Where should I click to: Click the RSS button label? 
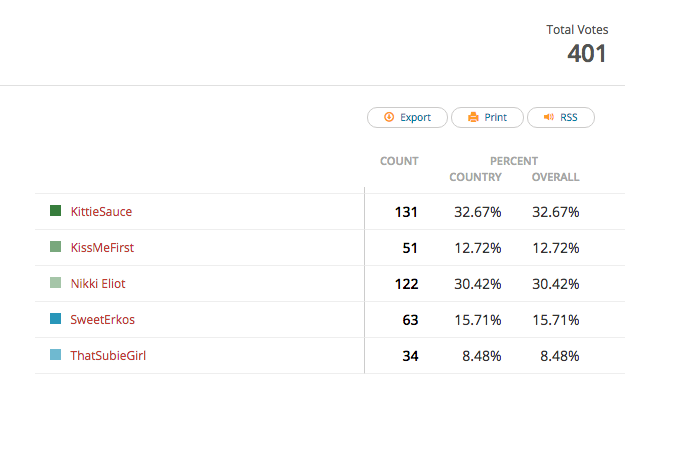pyautogui.click(x=569, y=117)
